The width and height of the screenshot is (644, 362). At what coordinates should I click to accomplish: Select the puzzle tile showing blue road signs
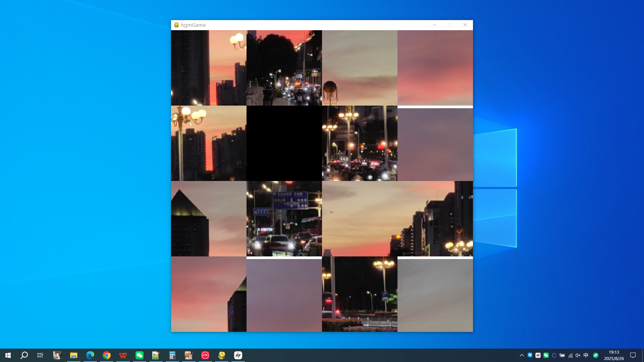(284, 219)
